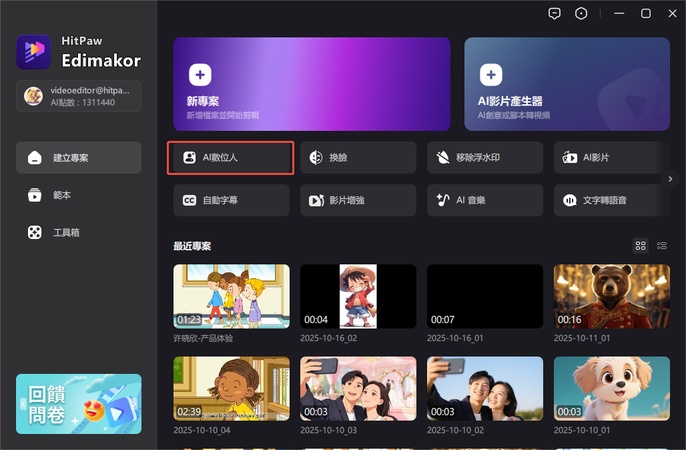This screenshot has height=450, width=686.
Task: Open the 自動字幕 auto subtitles tool
Action: 230,200
